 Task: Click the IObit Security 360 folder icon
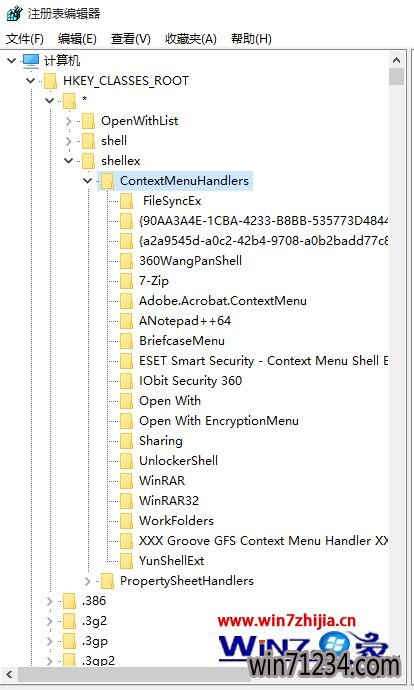click(x=126, y=381)
